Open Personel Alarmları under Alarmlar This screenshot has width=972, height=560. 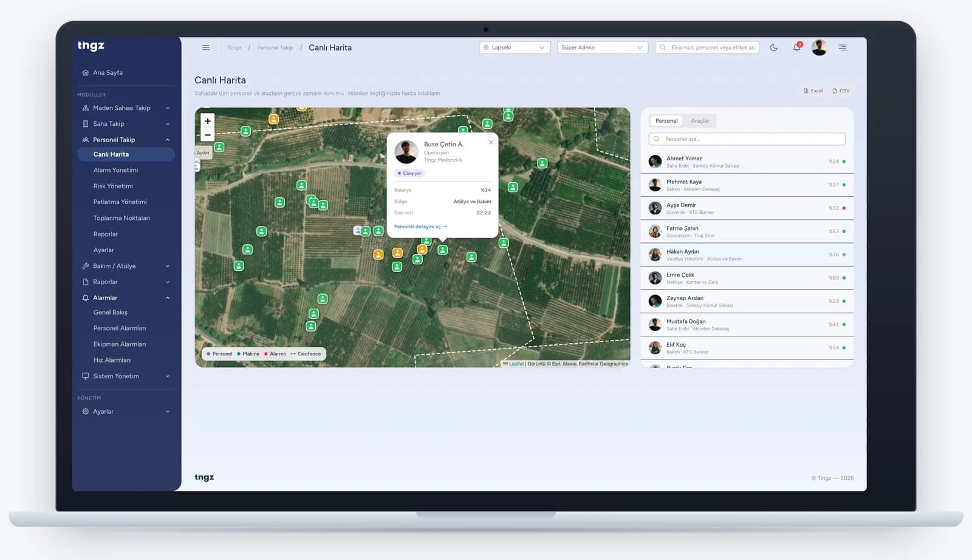[x=120, y=329]
